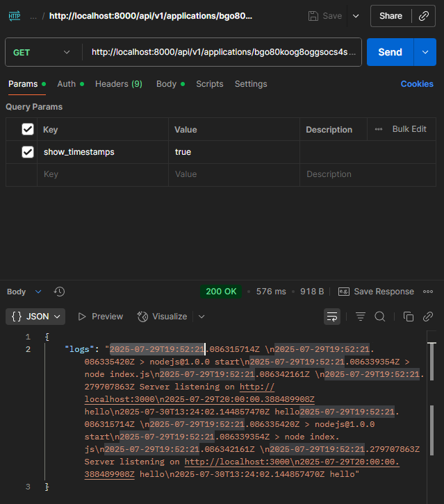
Task: Open response more options ellipsis
Action: click(428, 292)
